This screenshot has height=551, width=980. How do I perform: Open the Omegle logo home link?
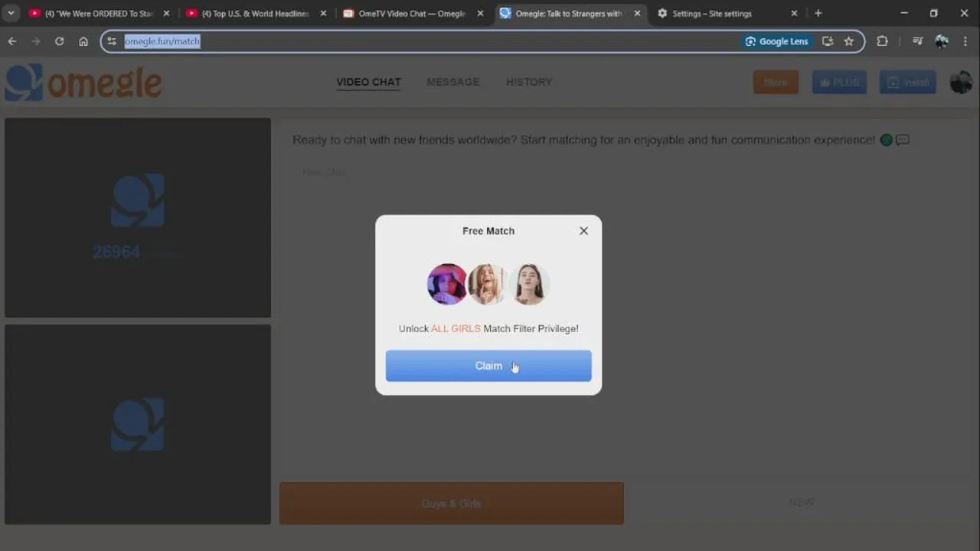[83, 83]
